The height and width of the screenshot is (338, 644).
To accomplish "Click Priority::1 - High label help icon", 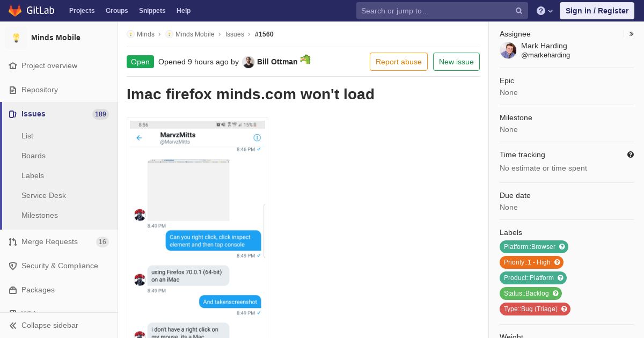I will coord(557,262).
